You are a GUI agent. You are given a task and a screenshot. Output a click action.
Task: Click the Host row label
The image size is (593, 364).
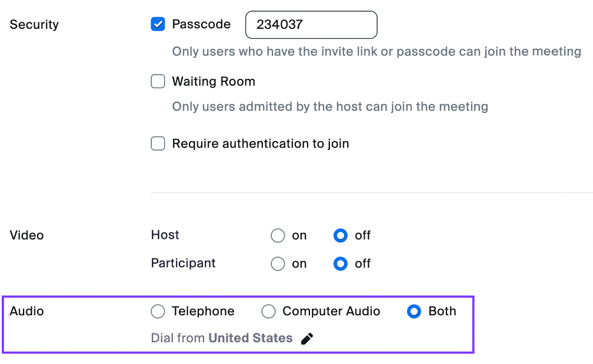[165, 235]
